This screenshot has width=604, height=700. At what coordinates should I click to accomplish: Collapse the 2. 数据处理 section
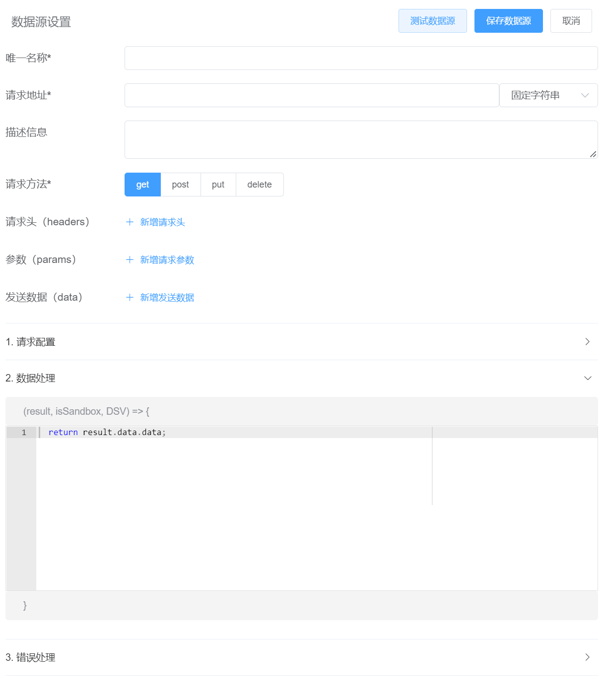click(x=302, y=378)
